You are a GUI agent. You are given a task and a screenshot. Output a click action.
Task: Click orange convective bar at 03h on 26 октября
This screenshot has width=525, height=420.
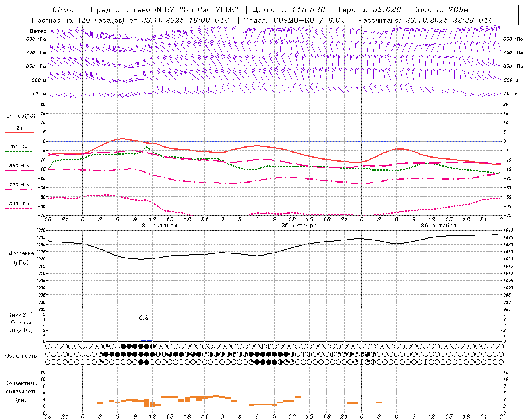379,402
